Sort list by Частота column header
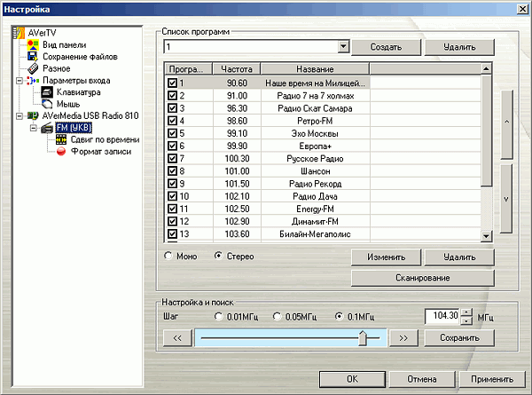 tap(237, 69)
